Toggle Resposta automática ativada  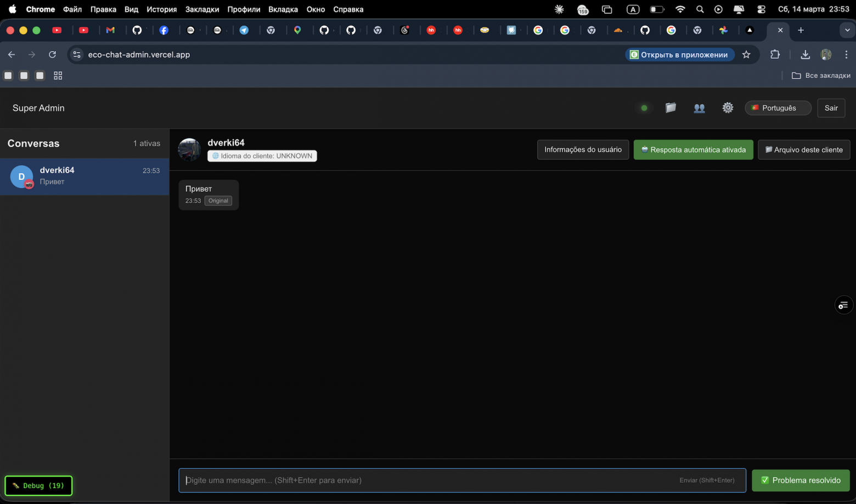point(693,150)
